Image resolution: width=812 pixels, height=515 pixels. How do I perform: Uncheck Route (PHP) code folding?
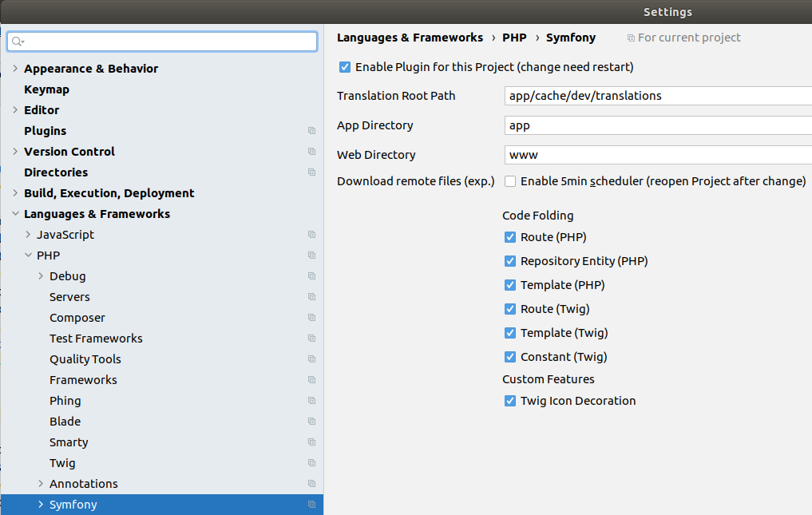pyautogui.click(x=510, y=237)
